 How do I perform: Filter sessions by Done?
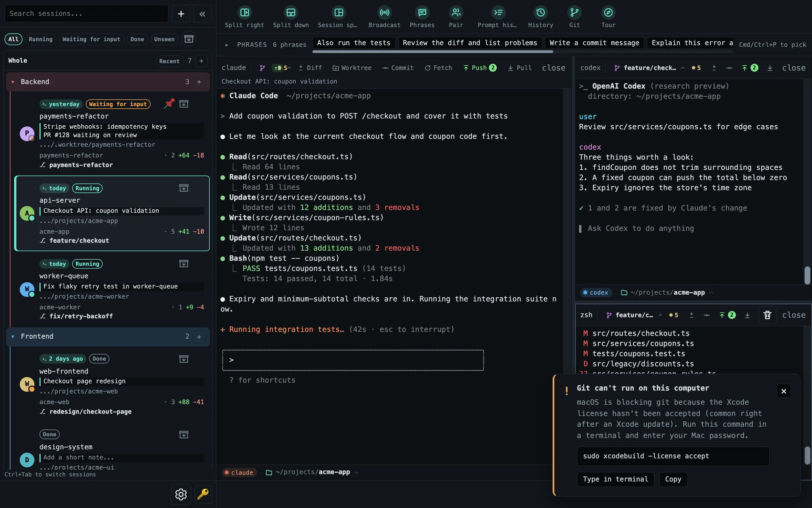(x=137, y=39)
